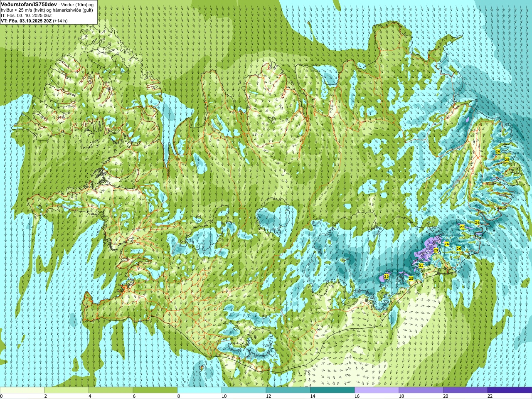Click the legend scale value 12
Screen dimensions: 532x399
[268, 396]
